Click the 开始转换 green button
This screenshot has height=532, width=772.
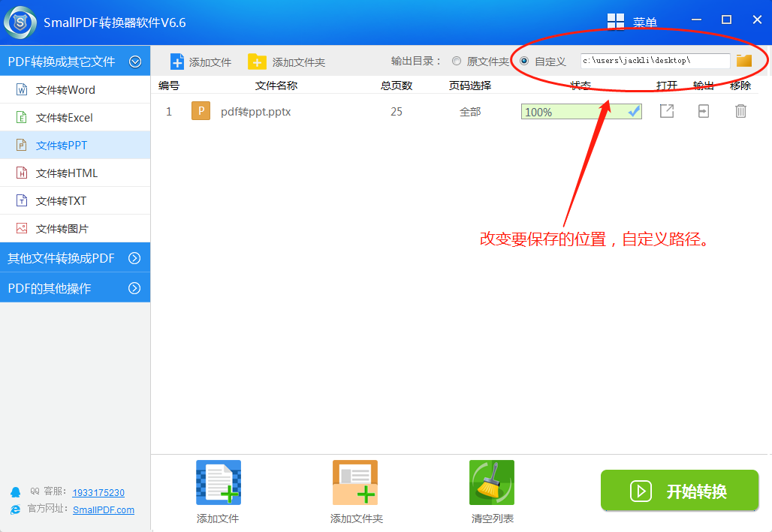pyautogui.click(x=680, y=490)
